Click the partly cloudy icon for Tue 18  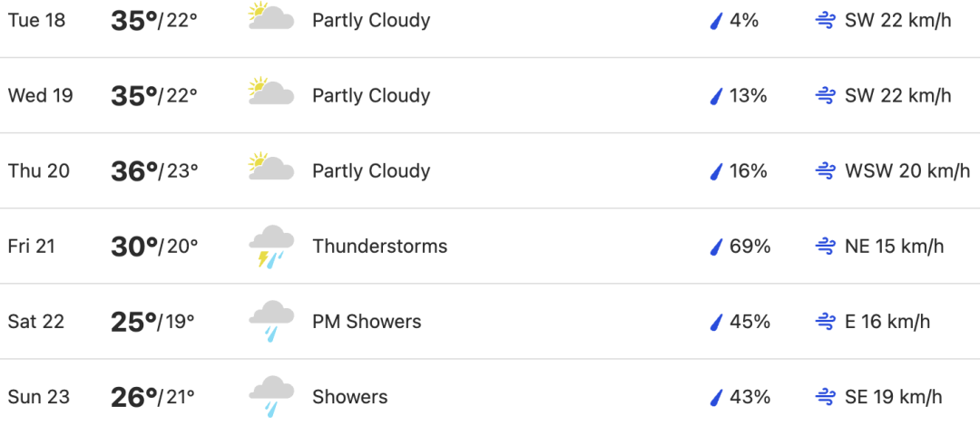tap(271, 15)
